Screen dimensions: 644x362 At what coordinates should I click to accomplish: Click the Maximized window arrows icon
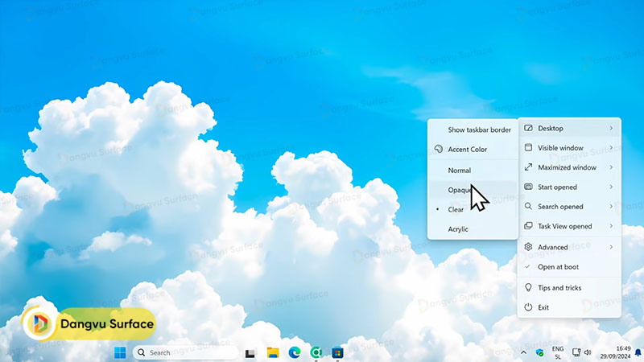tap(528, 167)
